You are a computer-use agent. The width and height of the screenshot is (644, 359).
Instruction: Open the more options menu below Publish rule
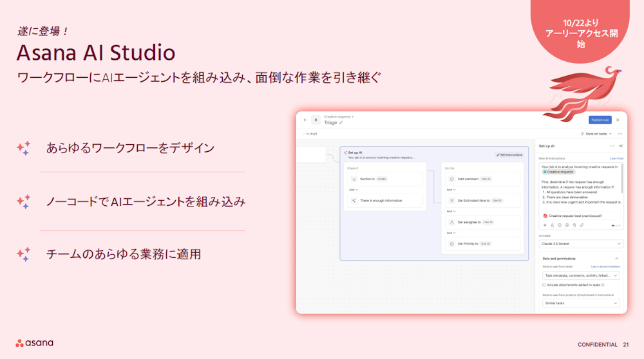point(620,134)
